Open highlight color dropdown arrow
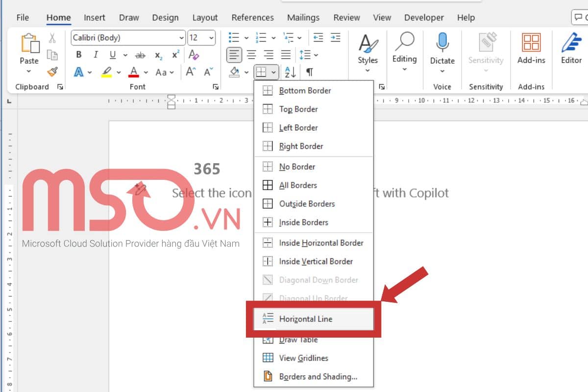 (x=119, y=72)
